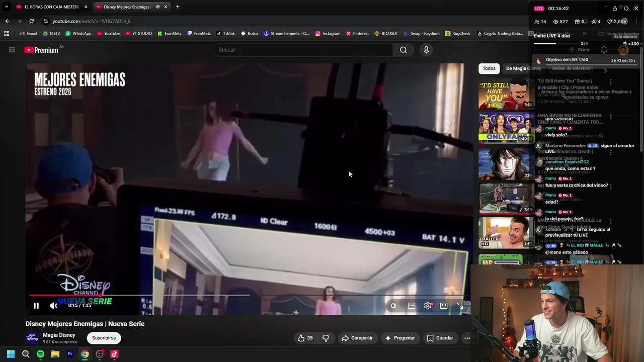Open the YouTube hamburger guide menu
Screen dimensions: 644x362
tap(12, 50)
